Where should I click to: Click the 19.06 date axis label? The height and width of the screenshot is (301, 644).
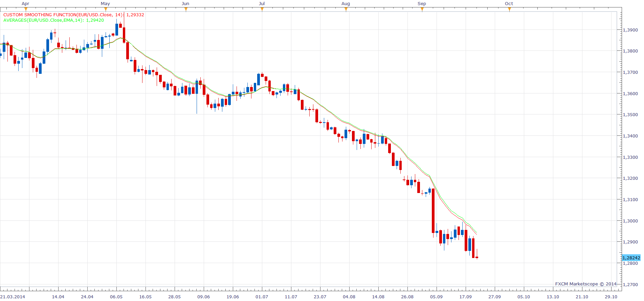pyautogui.click(x=233, y=297)
